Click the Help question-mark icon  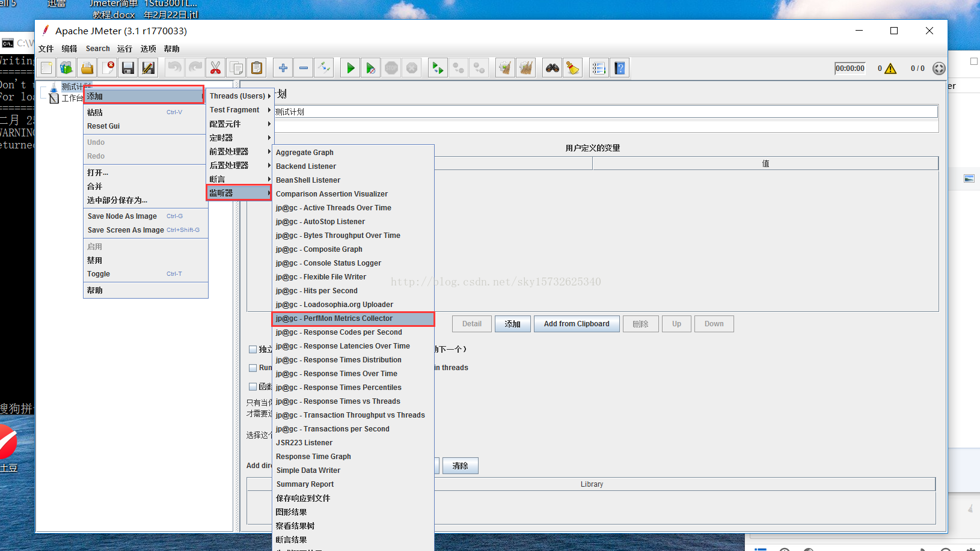click(x=620, y=68)
